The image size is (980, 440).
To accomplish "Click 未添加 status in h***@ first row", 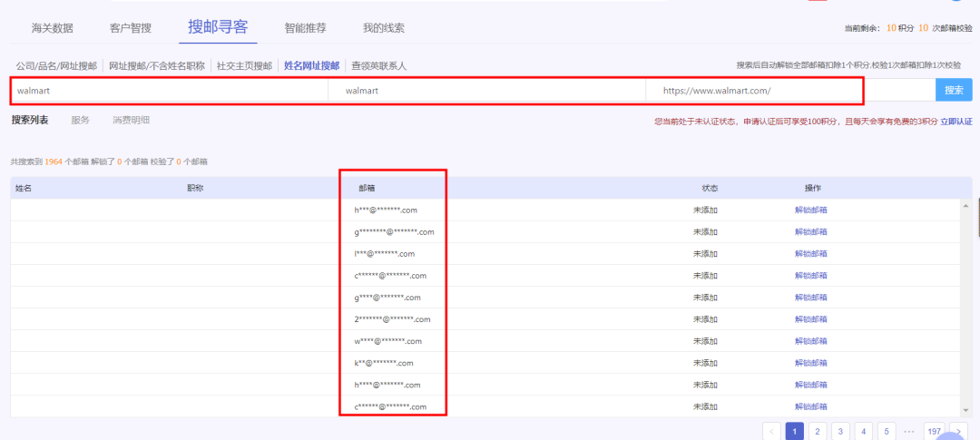I will 705,210.
